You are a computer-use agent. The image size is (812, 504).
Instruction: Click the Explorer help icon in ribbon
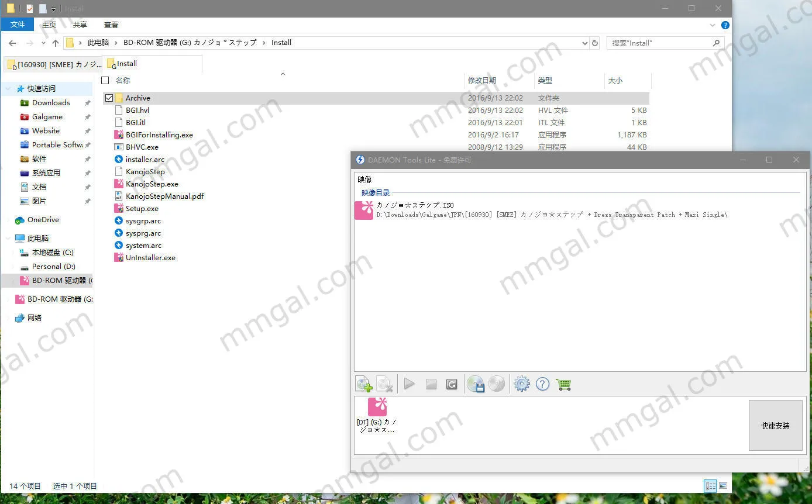coord(725,25)
